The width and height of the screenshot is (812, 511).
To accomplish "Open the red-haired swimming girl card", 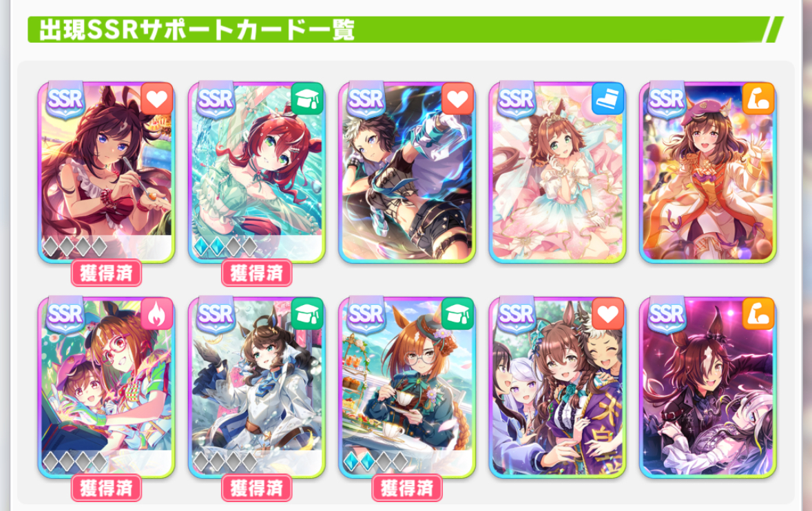I will pyautogui.click(x=256, y=172).
